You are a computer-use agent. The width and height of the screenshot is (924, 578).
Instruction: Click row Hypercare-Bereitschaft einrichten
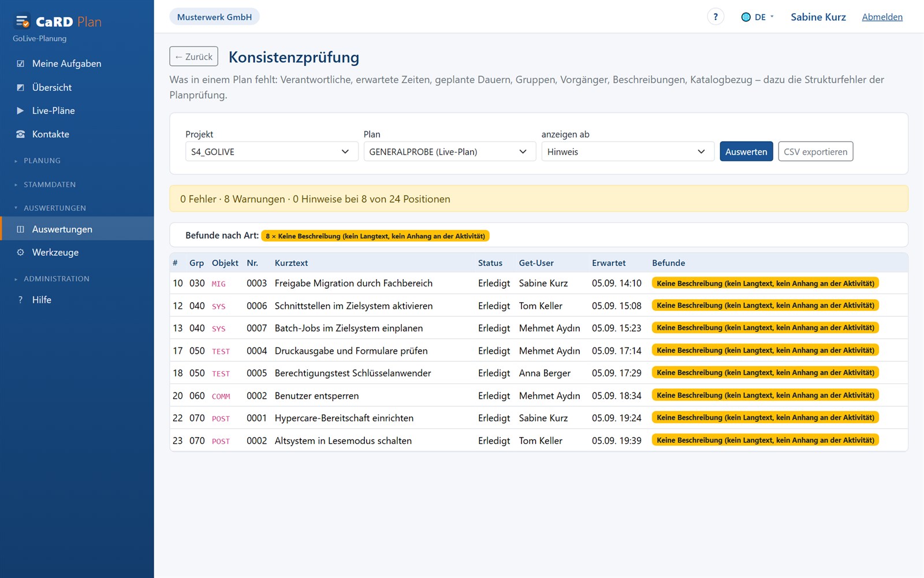tap(539, 418)
